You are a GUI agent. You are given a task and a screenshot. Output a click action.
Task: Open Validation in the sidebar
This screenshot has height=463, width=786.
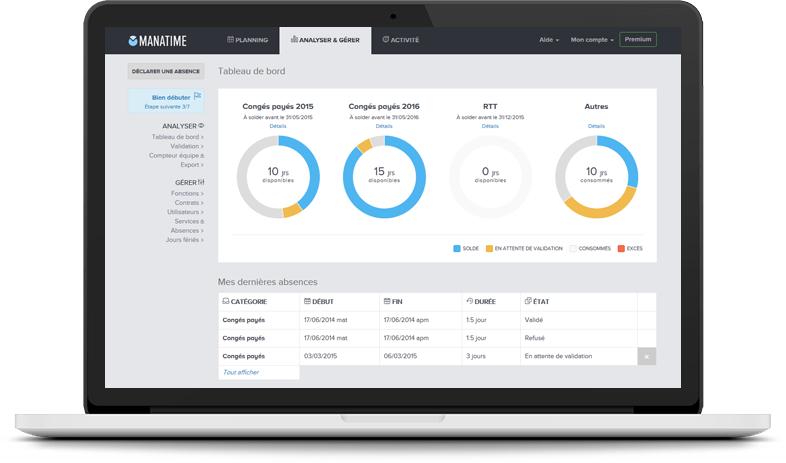186,146
